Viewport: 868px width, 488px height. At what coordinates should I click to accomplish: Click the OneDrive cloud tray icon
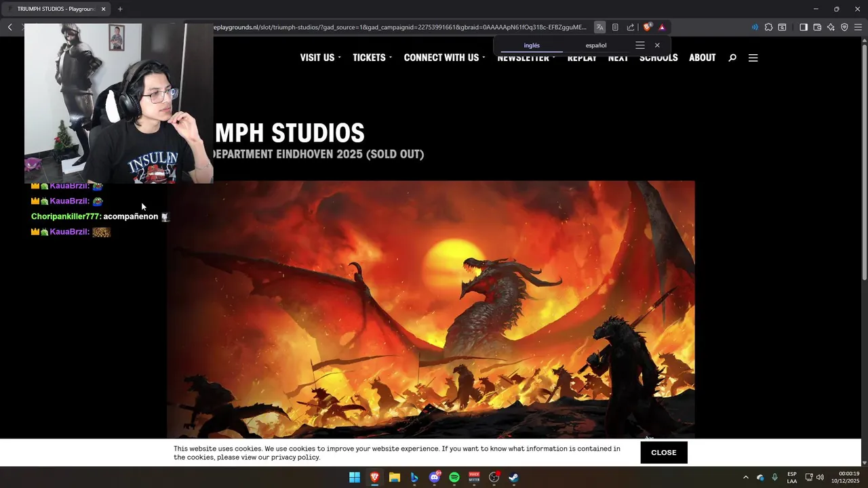[x=760, y=477]
